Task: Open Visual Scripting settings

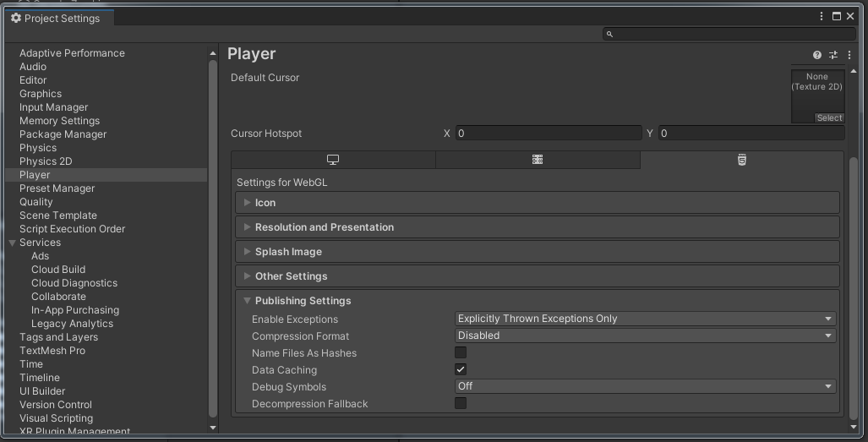Action: [56, 418]
